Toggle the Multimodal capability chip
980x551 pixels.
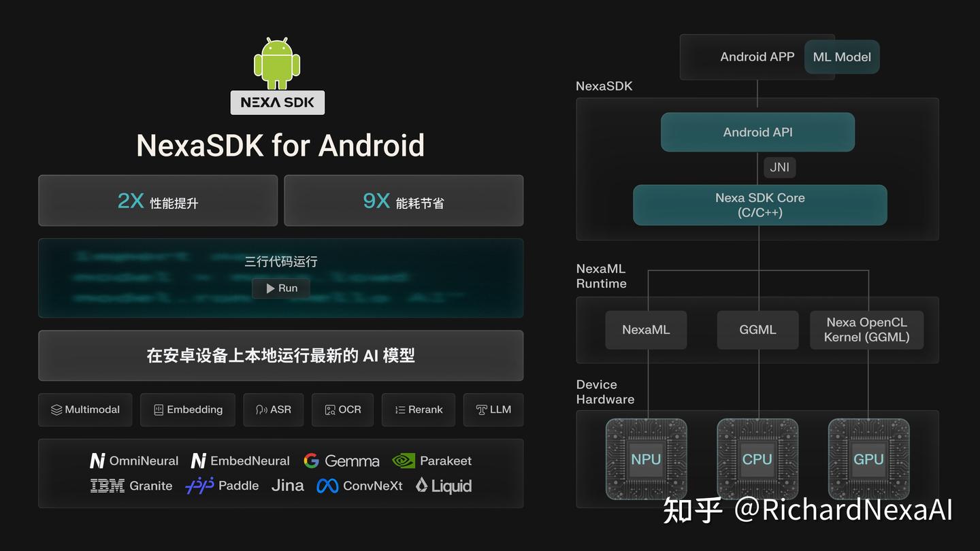(85, 410)
